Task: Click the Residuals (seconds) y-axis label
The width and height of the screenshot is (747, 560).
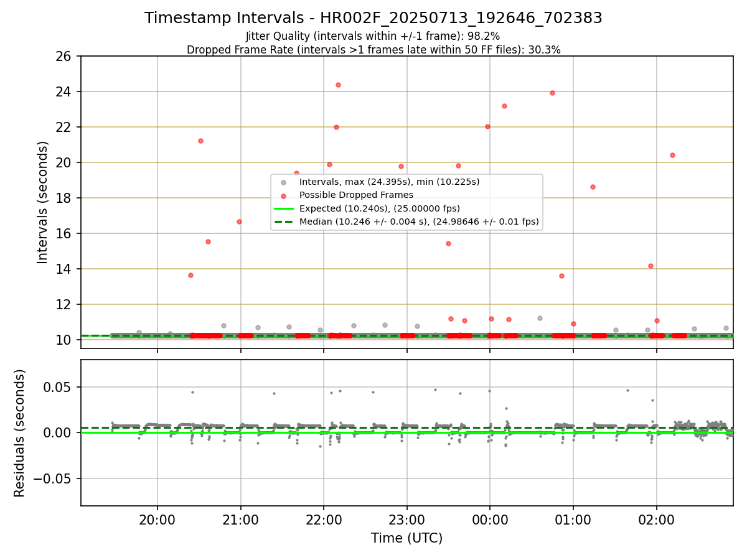Action: (x=20, y=433)
